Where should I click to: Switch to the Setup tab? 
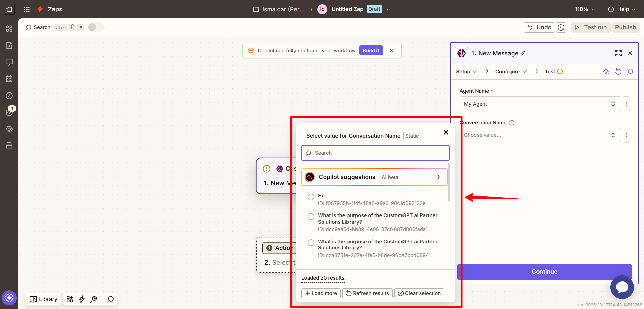pyautogui.click(x=466, y=72)
